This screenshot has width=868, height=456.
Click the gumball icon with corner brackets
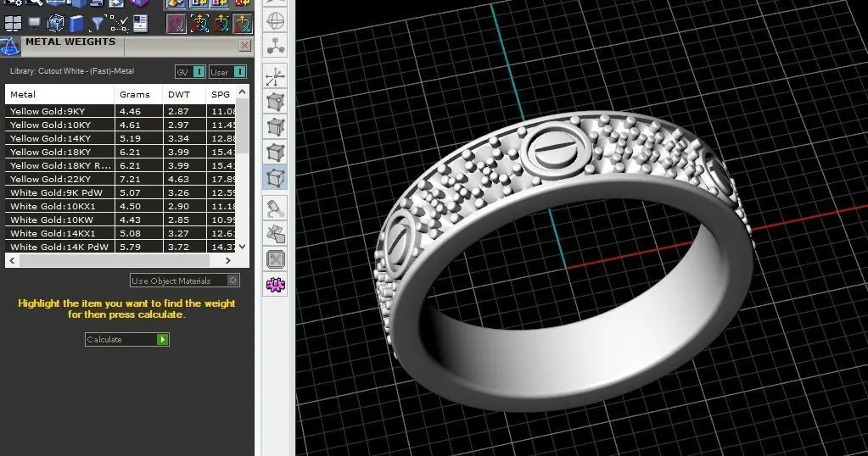199,23
